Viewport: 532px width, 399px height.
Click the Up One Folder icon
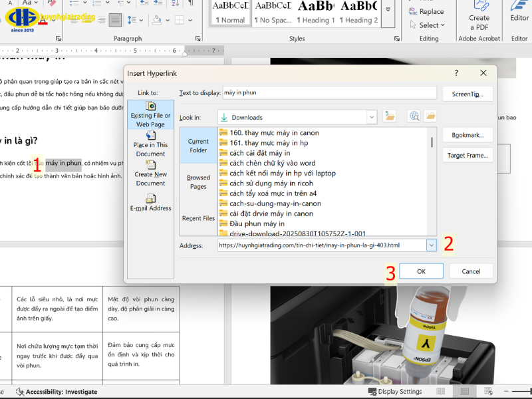pyautogui.click(x=390, y=117)
